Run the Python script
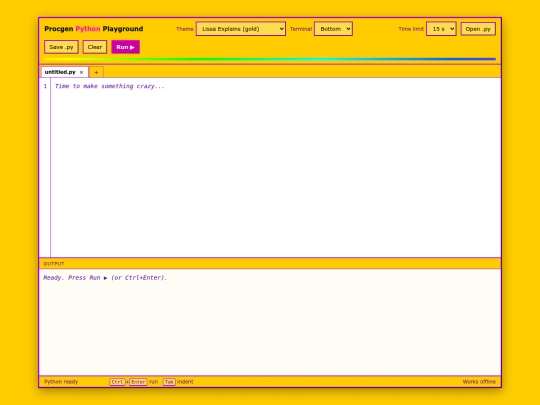This screenshot has width=540, height=405. (x=125, y=47)
